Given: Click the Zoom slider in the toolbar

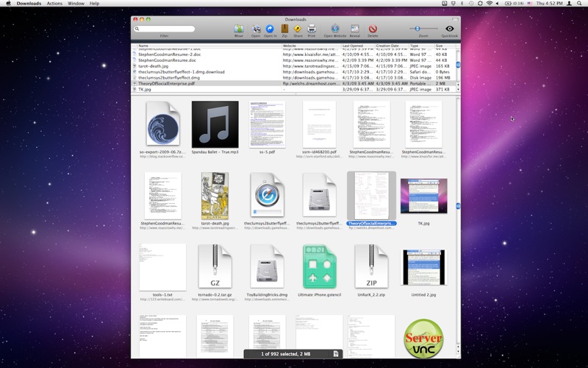Looking at the screenshot, I should point(418,29).
